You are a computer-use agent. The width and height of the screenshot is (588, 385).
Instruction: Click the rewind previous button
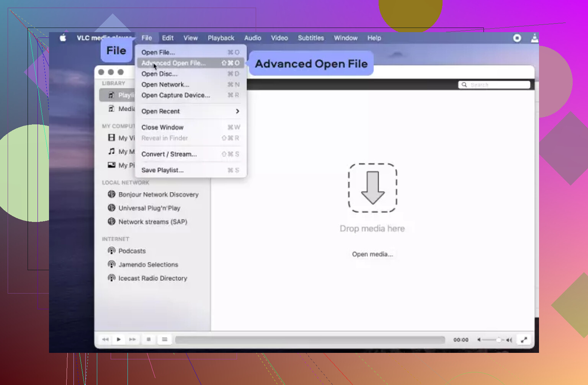pyautogui.click(x=105, y=339)
